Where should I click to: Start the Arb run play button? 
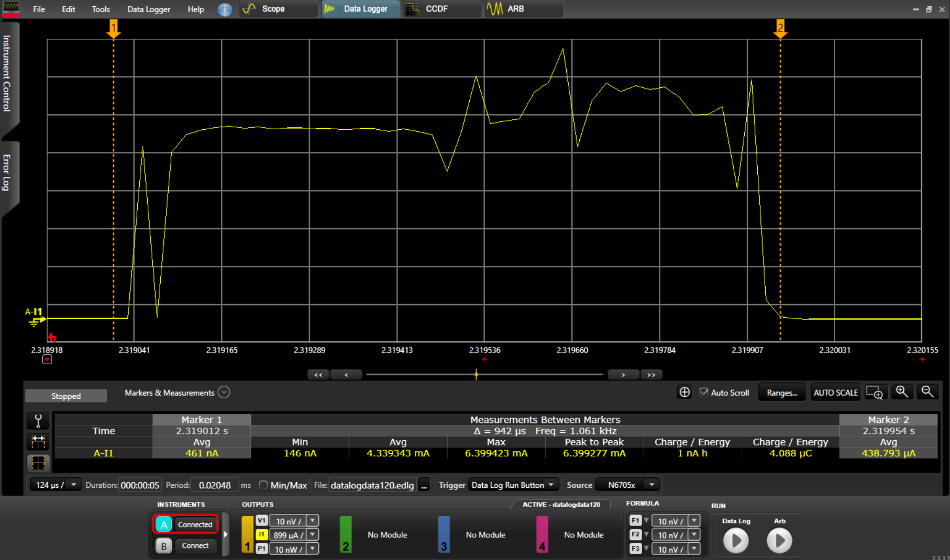[x=779, y=541]
